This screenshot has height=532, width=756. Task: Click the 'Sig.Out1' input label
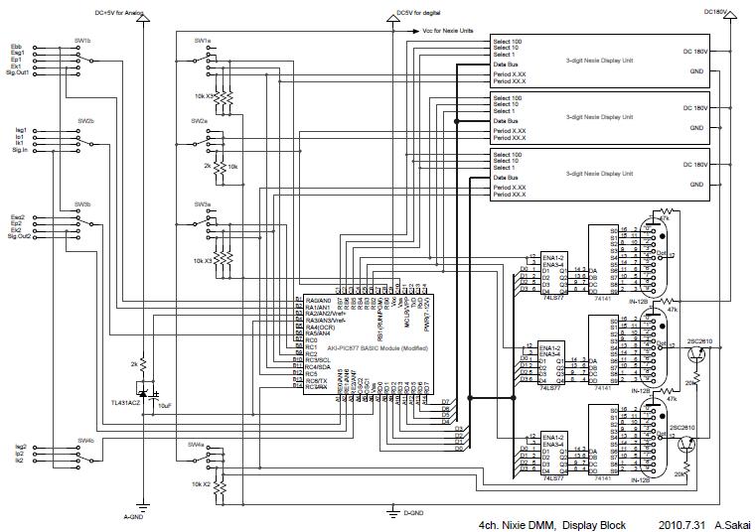click(17, 72)
